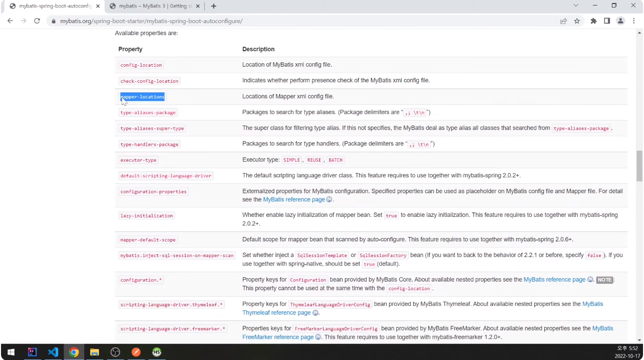Click the SIMPLE executor type value
Viewport: 644px width, 360px height.
point(291,160)
